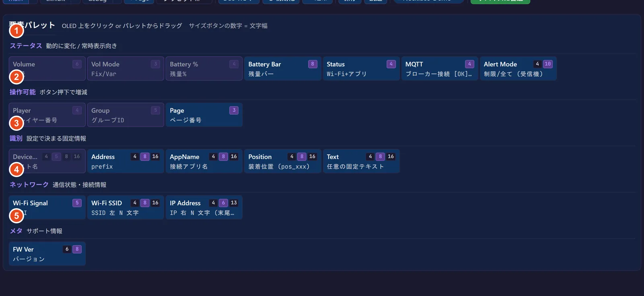Click size 4 button on MQTT card

coord(469,64)
